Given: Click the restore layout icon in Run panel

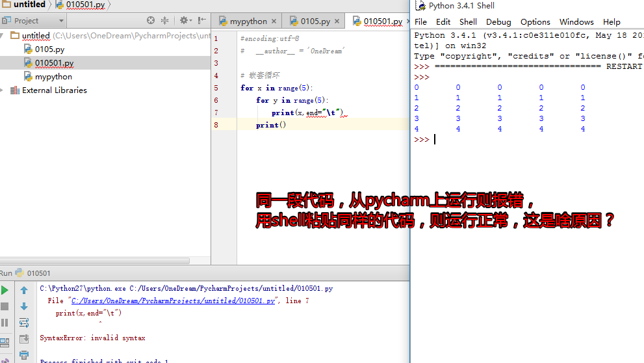Looking at the screenshot, I should pyautogui.click(x=5, y=342).
